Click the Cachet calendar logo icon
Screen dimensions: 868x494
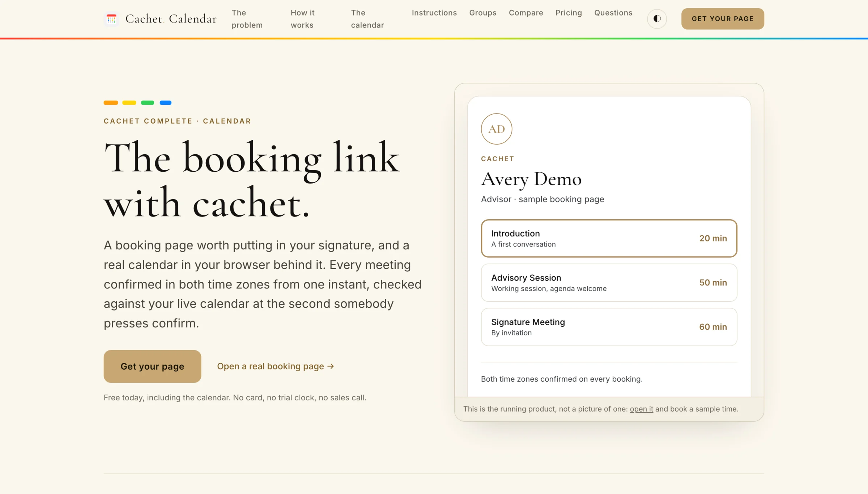point(111,19)
